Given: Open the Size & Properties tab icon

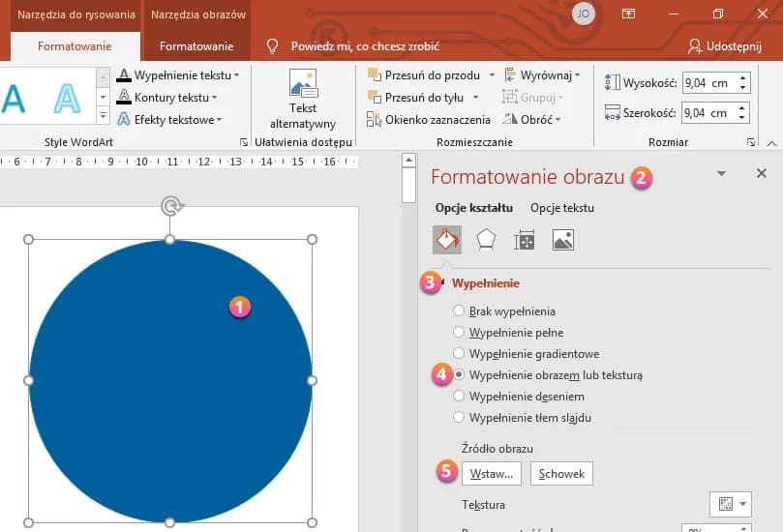Looking at the screenshot, I should 525,240.
